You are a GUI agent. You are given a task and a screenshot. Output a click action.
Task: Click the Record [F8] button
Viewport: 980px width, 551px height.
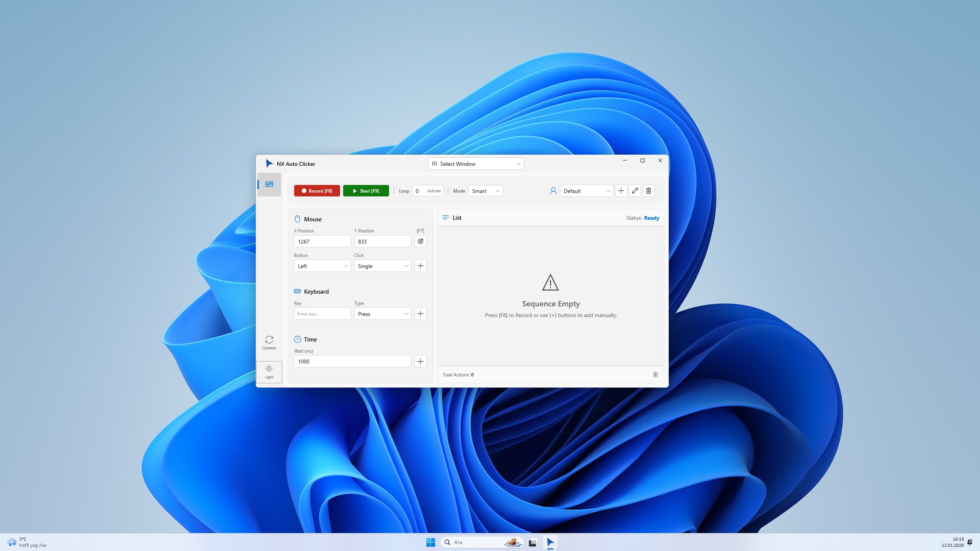click(x=317, y=191)
